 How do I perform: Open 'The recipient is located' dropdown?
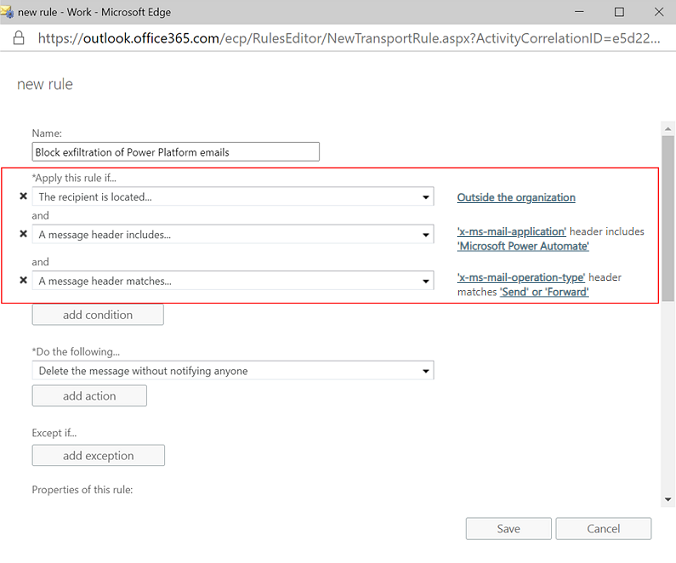[x=233, y=197]
